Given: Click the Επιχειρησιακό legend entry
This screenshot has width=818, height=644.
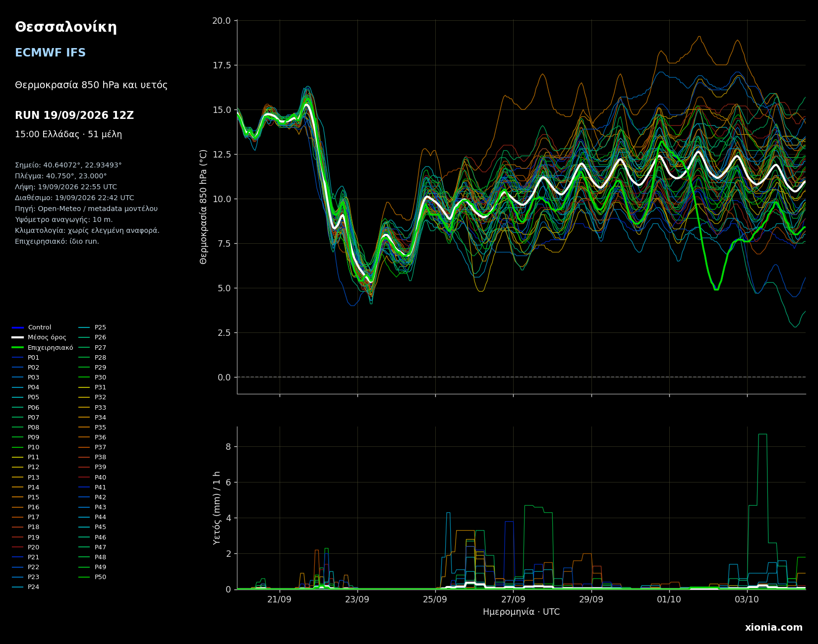Looking at the screenshot, I should click(x=43, y=348).
